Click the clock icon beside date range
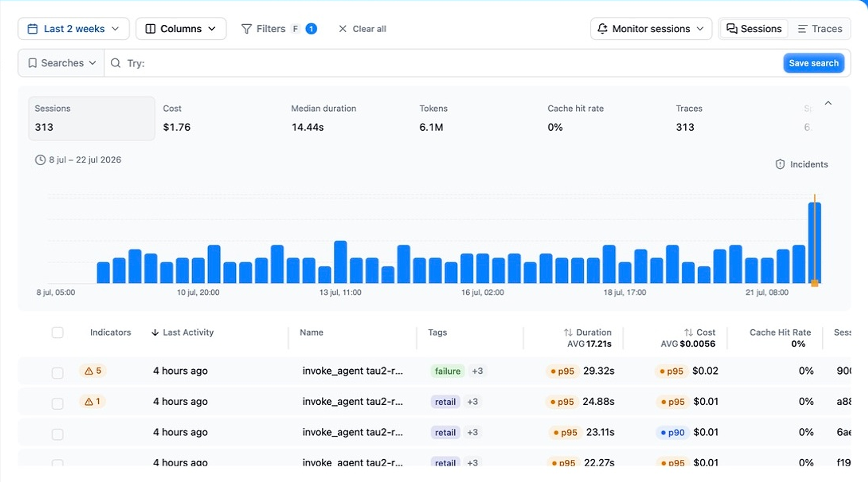Image resolution: width=868 pixels, height=482 pixels. coord(40,160)
